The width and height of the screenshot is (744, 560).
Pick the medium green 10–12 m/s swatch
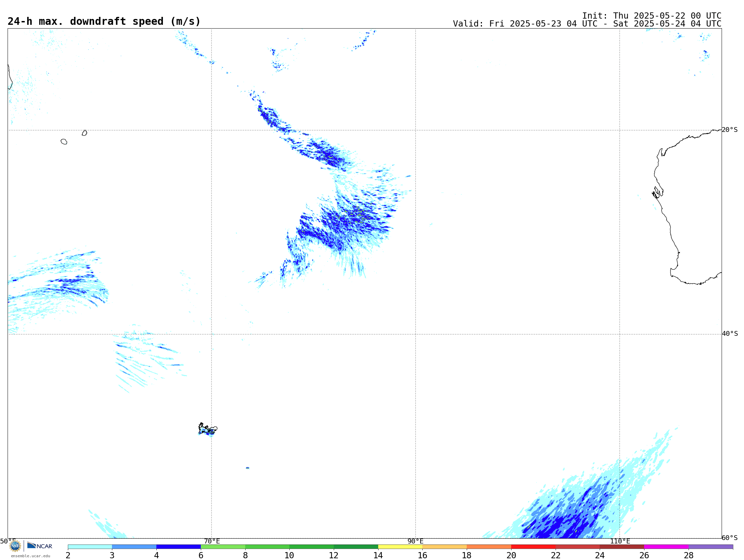tap(312, 547)
